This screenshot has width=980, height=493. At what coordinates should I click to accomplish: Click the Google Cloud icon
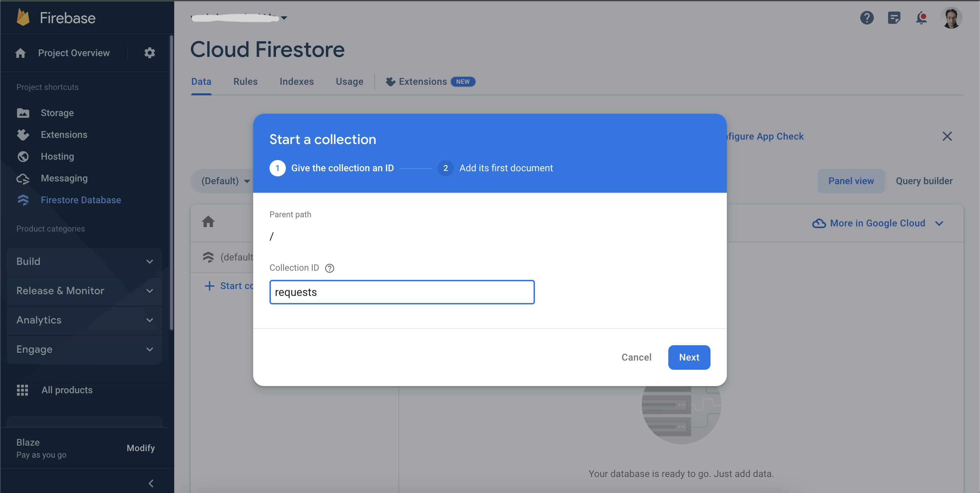(819, 223)
